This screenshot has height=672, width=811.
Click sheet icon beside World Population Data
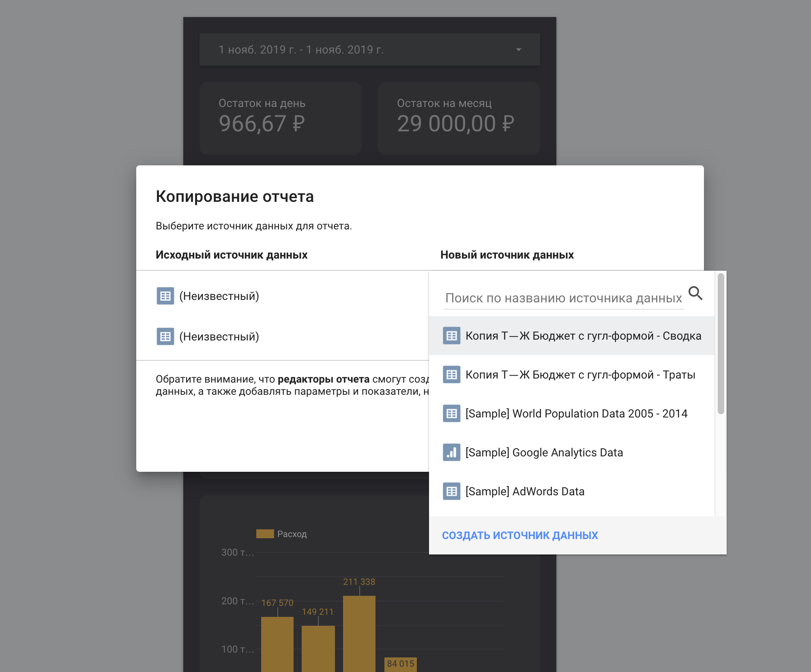451,413
